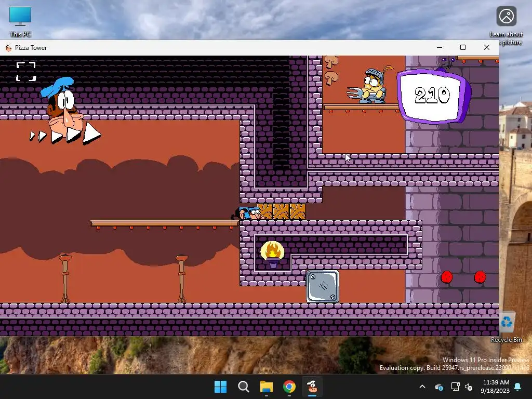Click the leftmost cracked orange destructible block
The width and height of the screenshot is (532, 399).
pos(265,212)
